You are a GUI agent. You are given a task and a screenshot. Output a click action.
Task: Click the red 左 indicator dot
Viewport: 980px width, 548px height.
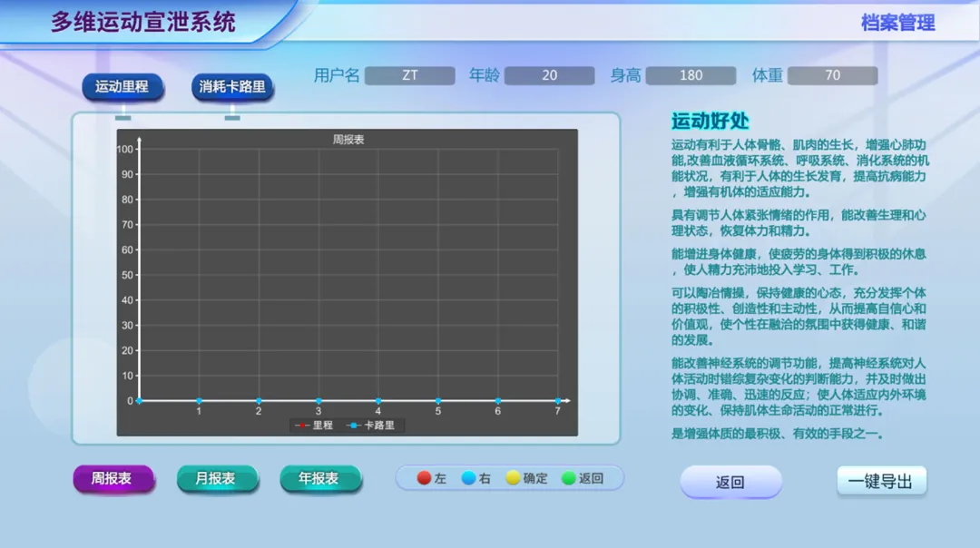[425, 478]
